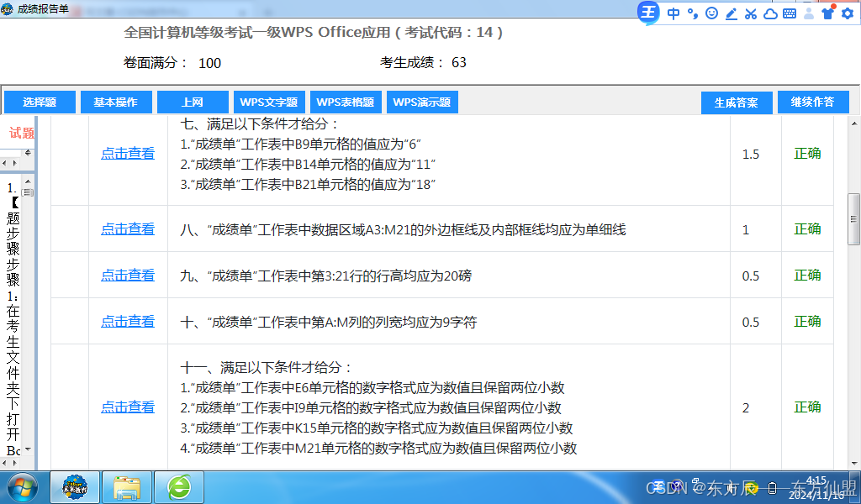861x504 pixels.
Task: Open the 上网 section tab
Action: click(x=193, y=102)
